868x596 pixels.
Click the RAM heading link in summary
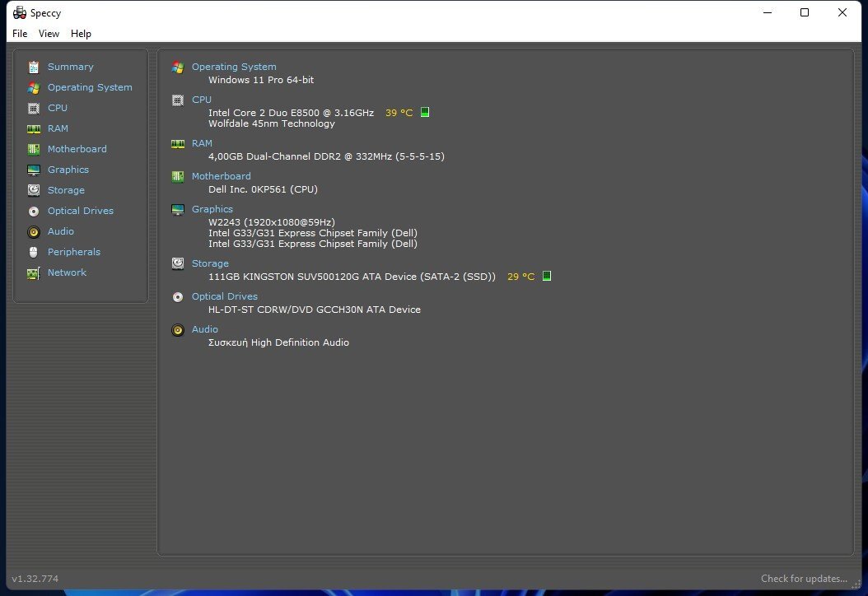pos(202,143)
